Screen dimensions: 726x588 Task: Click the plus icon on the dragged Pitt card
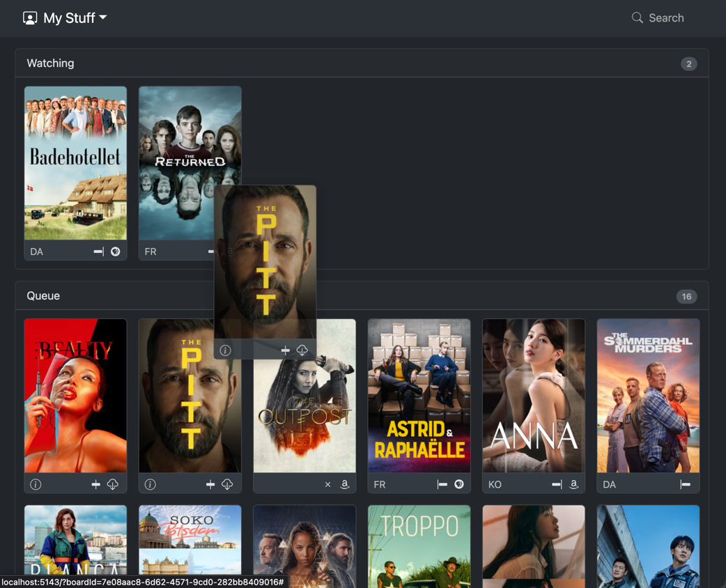[x=285, y=350]
